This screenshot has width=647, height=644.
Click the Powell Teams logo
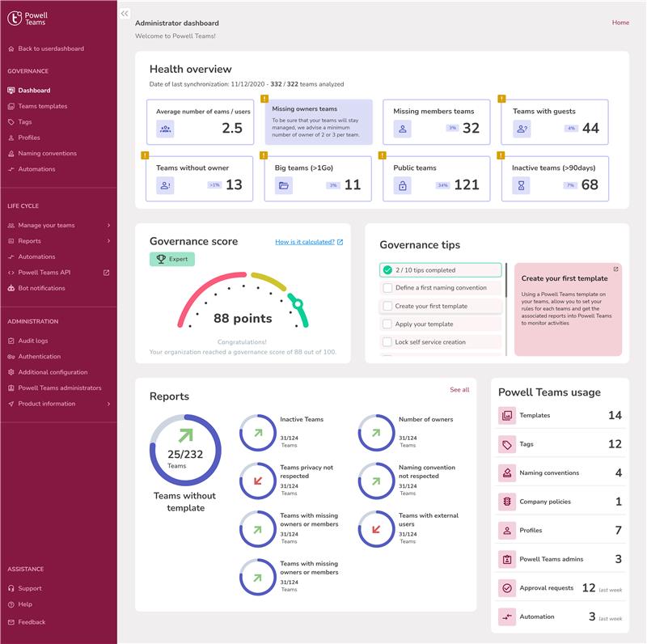tap(29, 16)
